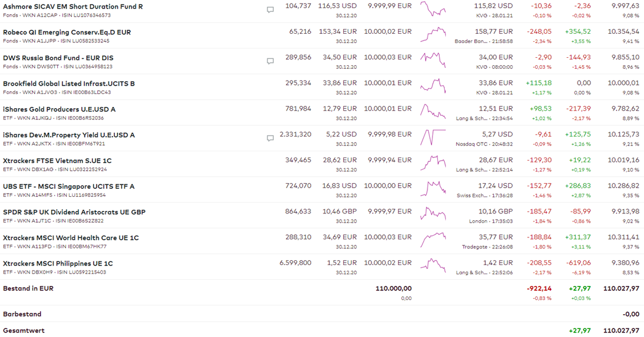
Task: Show the price chart for Xtrackers FTSE Vietnam
Action: (x=433, y=164)
